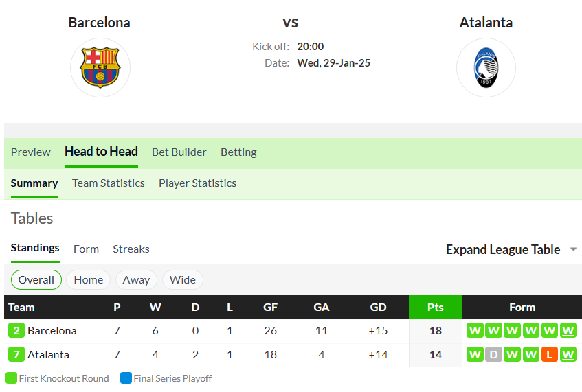The image size is (582, 392).
Task: Select the Home standings filter
Action: 89,279
